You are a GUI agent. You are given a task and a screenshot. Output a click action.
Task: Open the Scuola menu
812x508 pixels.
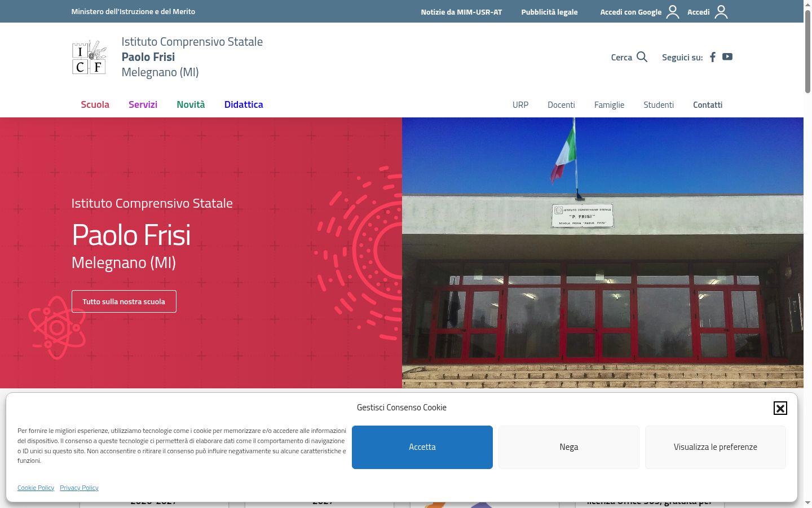click(95, 104)
